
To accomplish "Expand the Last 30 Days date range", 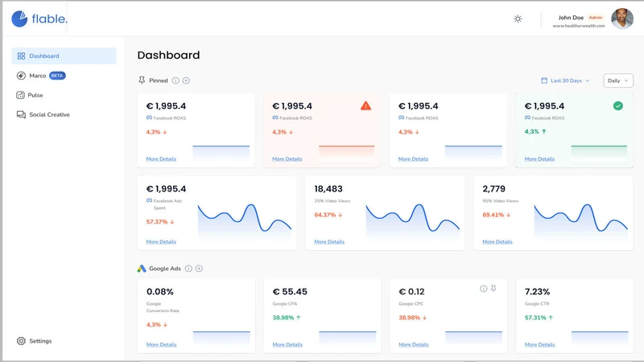I will pyautogui.click(x=566, y=80).
